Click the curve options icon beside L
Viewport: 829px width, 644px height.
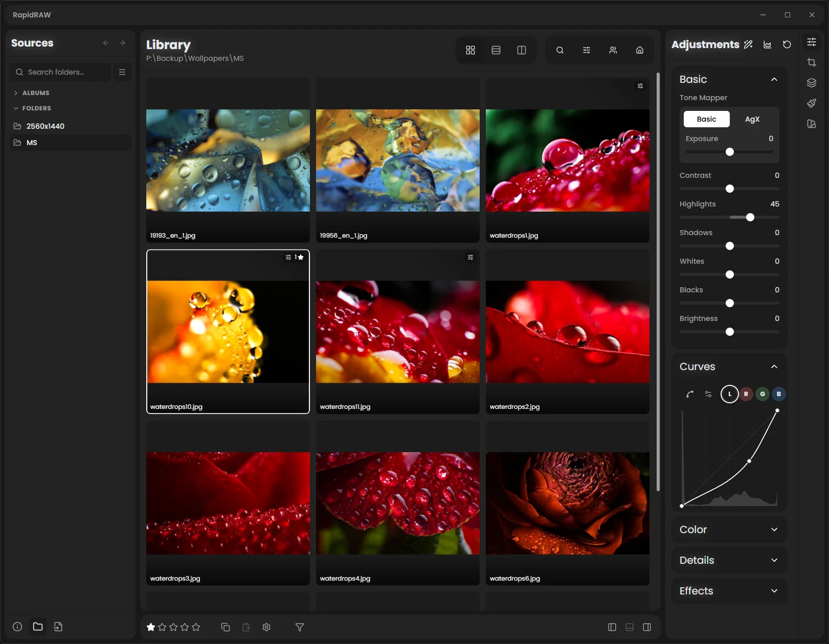click(708, 394)
